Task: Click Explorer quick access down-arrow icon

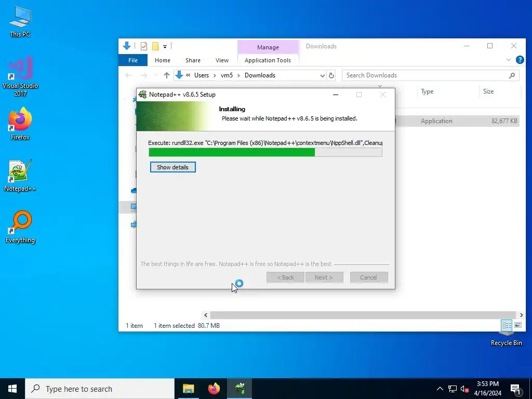Action: point(127,46)
